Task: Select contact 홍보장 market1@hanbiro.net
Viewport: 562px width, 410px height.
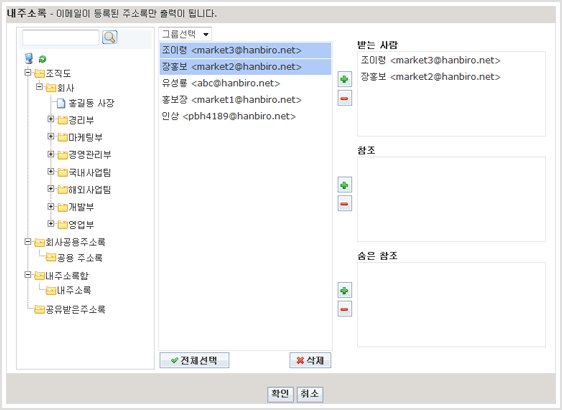Action: pos(245,100)
